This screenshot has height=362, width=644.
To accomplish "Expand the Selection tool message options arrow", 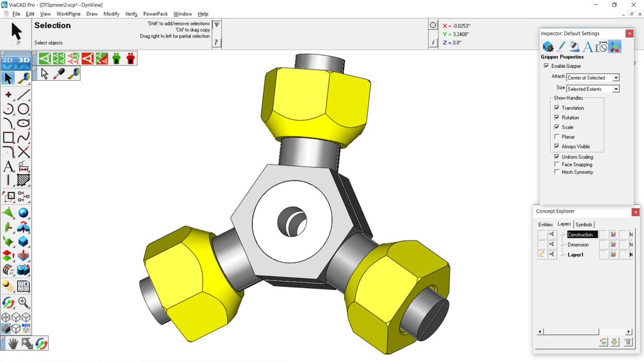I will [217, 25].
